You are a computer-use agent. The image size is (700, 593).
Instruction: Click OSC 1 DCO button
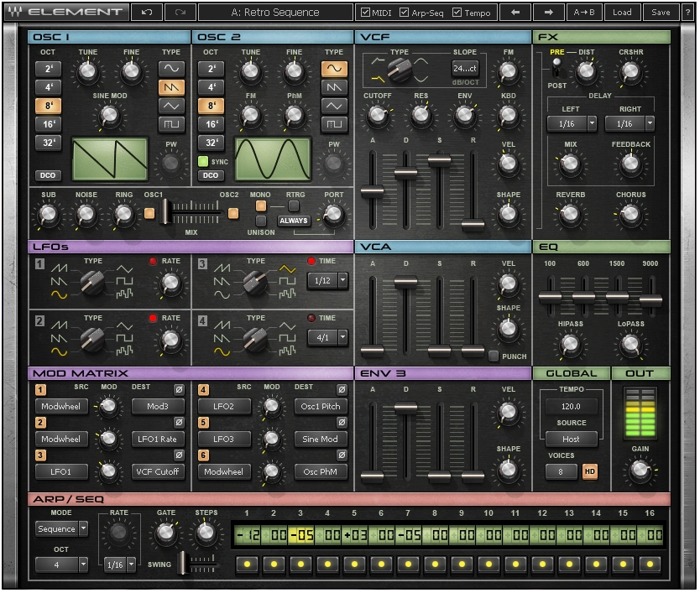coord(48,175)
